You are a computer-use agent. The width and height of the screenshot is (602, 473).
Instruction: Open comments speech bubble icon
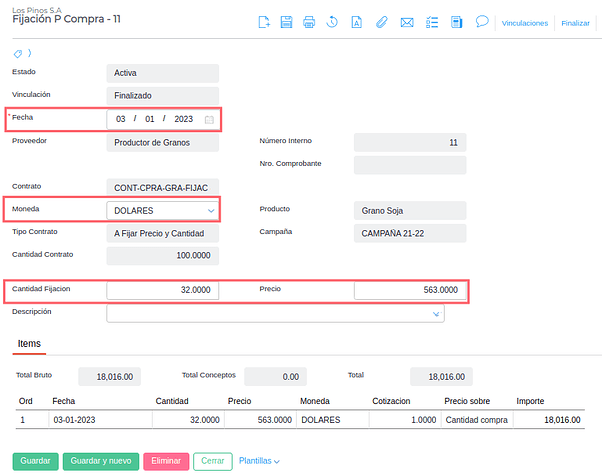pyautogui.click(x=482, y=21)
